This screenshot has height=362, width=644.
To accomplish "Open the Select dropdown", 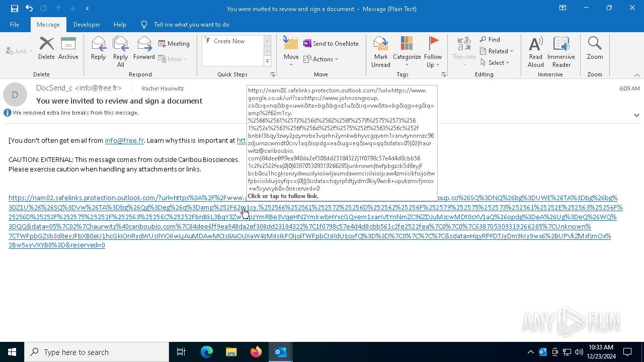I will click(495, 62).
